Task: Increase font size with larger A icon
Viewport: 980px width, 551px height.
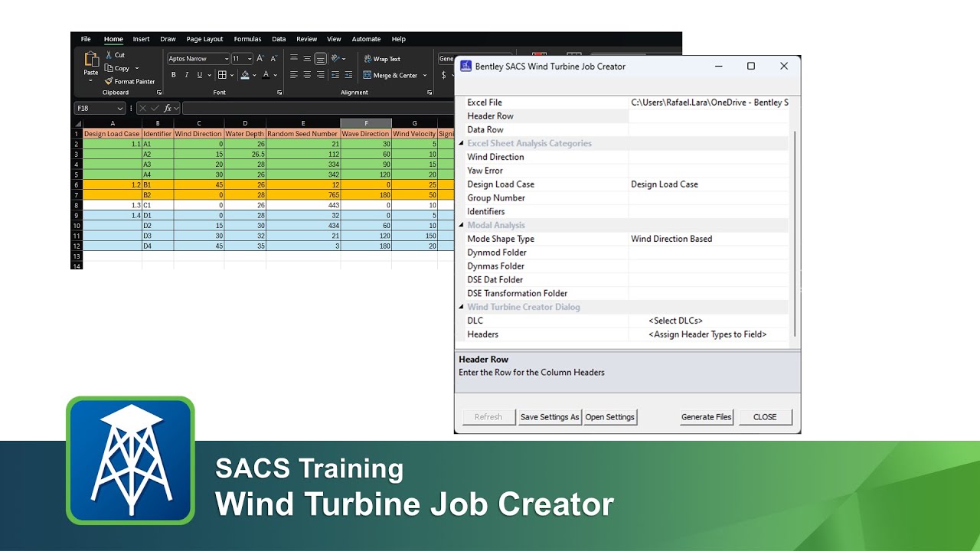Action: click(260, 58)
